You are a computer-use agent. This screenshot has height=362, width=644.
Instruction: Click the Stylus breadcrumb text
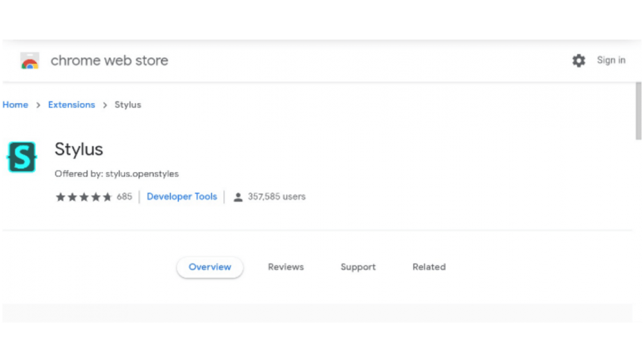[128, 104]
